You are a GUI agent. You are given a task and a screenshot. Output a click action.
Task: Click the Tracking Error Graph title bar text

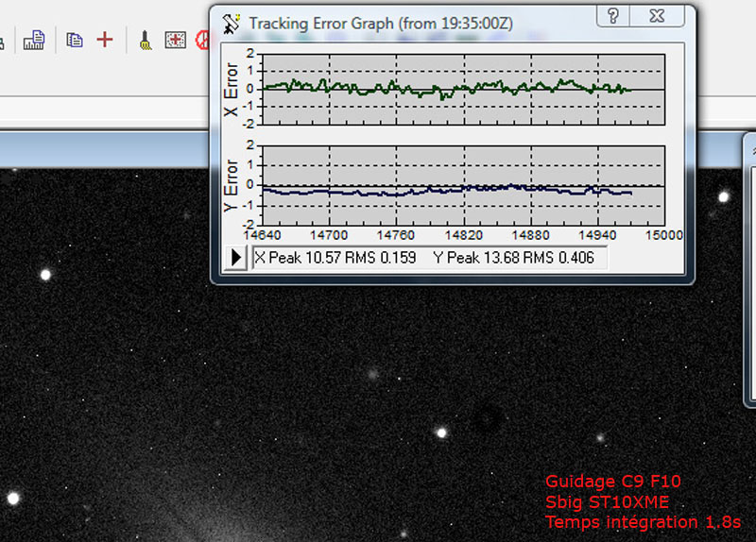coord(381,23)
